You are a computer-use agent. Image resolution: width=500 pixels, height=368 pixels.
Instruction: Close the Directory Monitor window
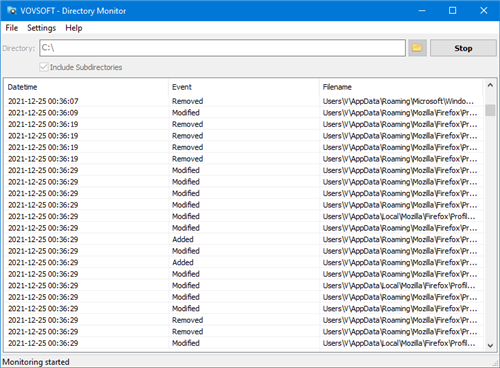click(484, 11)
